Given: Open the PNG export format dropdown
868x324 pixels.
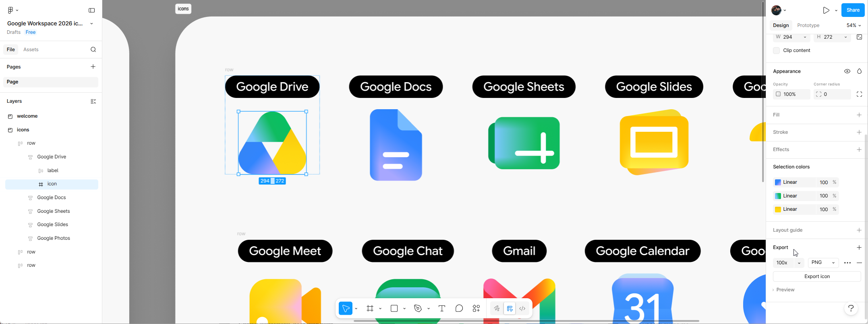Looking at the screenshot, I should [x=823, y=263].
